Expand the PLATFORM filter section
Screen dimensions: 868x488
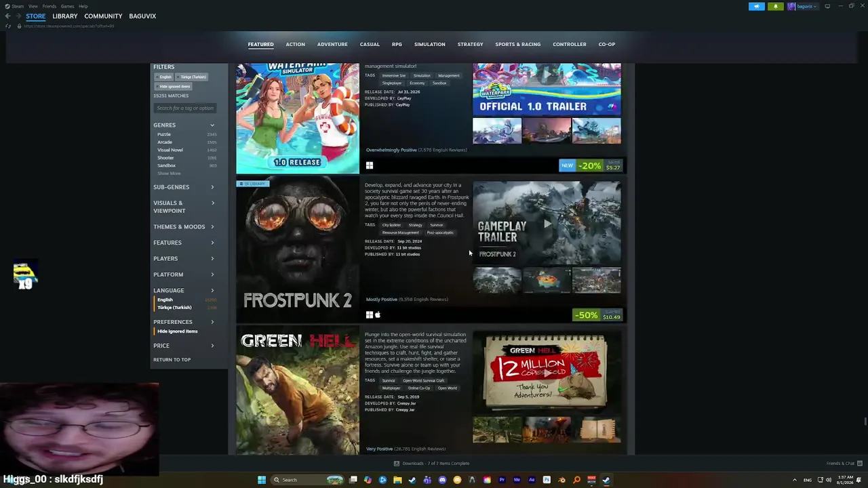point(184,274)
